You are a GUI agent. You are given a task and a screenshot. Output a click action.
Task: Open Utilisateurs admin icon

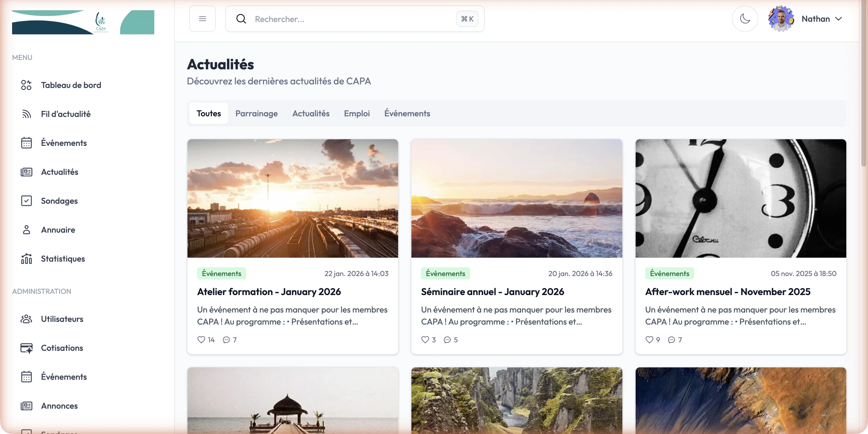(x=26, y=319)
